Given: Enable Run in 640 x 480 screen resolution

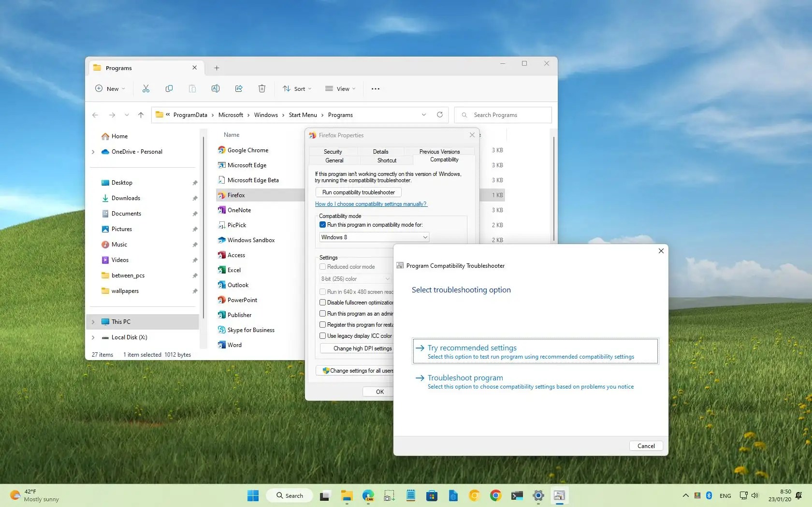Looking at the screenshot, I should coord(322,291).
